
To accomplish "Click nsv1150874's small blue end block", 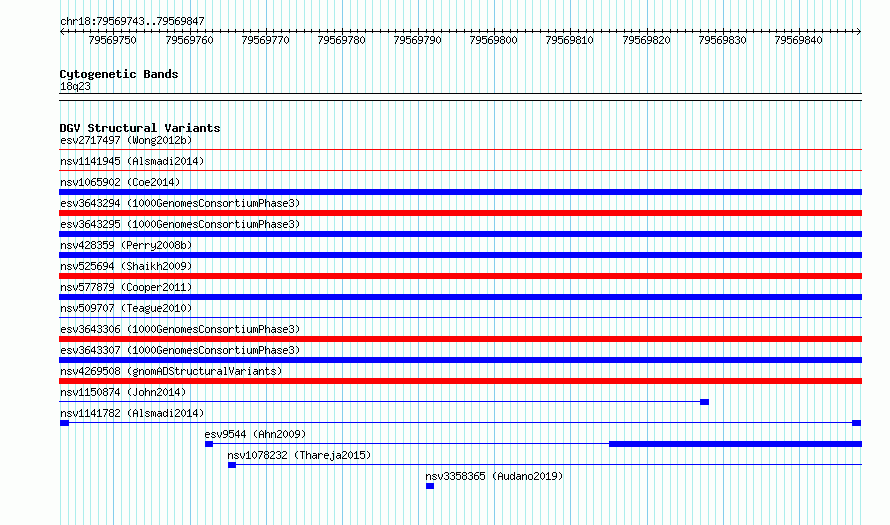I will [x=704, y=402].
